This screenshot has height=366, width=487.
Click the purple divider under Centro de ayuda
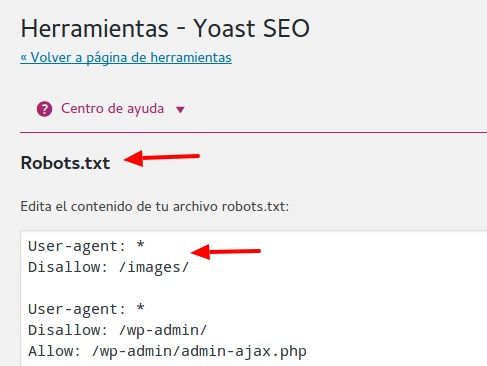tap(253, 132)
